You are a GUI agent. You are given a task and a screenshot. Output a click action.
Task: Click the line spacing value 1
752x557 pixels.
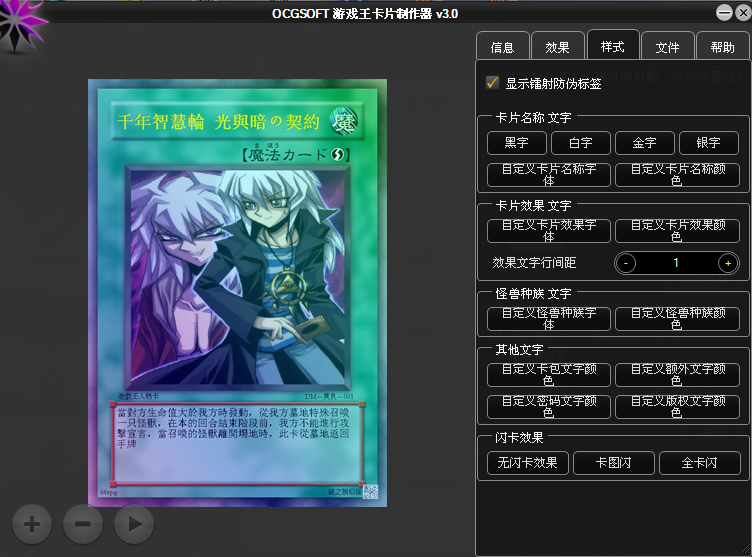(x=676, y=263)
